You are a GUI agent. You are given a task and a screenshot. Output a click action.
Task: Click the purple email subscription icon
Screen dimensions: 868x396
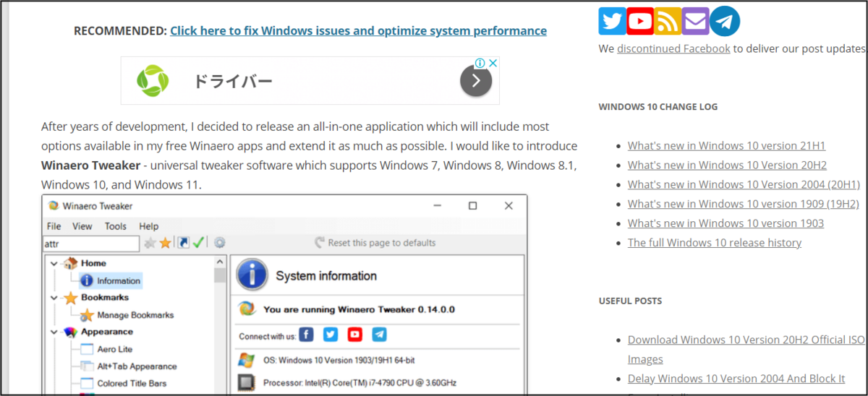point(695,21)
